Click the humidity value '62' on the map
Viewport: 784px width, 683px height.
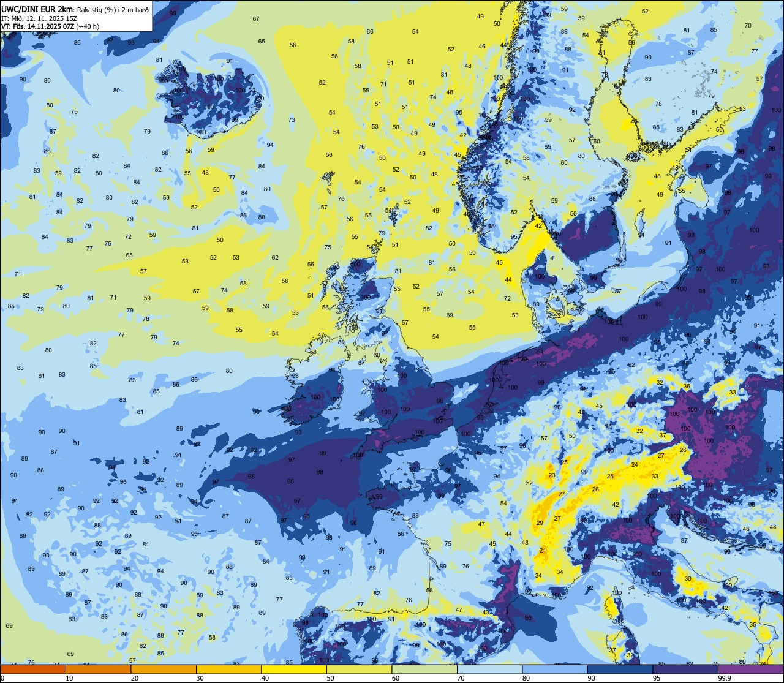pos(275,257)
